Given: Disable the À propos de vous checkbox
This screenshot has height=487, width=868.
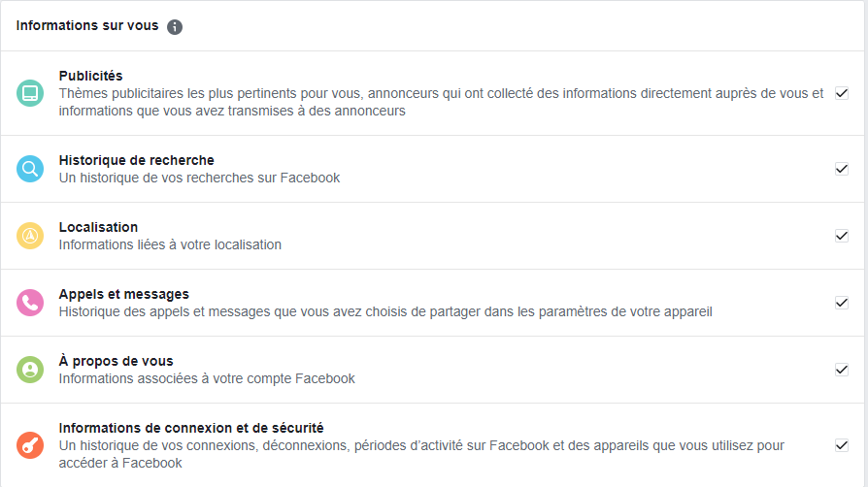Looking at the screenshot, I should pos(842,370).
